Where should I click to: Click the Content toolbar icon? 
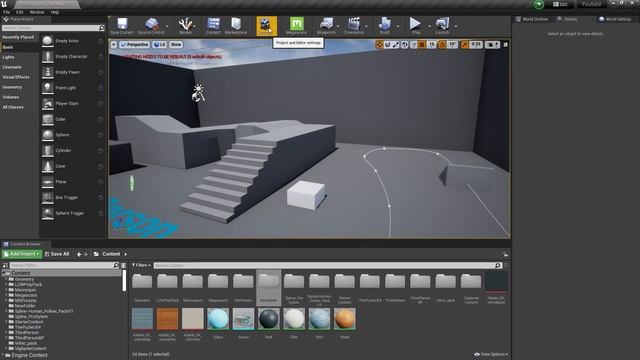pyautogui.click(x=213, y=26)
